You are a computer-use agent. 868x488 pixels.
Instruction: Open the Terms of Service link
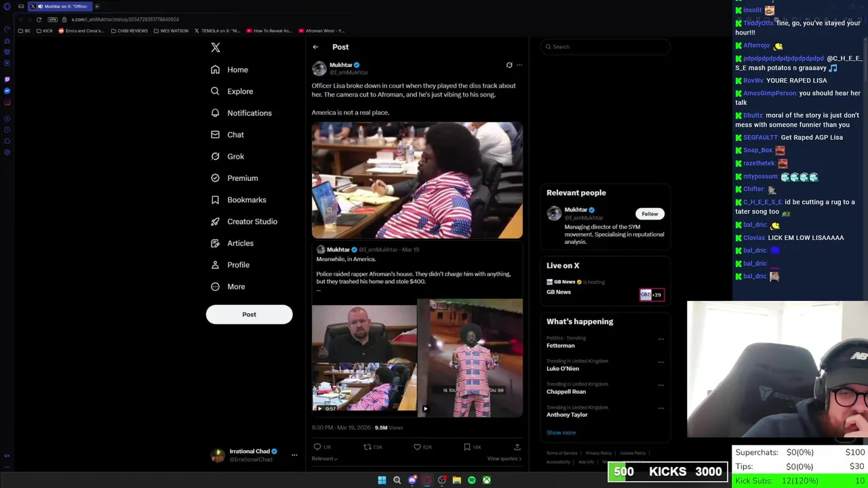coord(562,453)
